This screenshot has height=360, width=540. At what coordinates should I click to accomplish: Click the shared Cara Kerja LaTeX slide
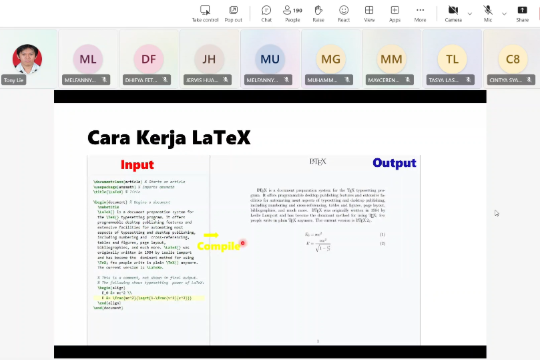pos(270,224)
